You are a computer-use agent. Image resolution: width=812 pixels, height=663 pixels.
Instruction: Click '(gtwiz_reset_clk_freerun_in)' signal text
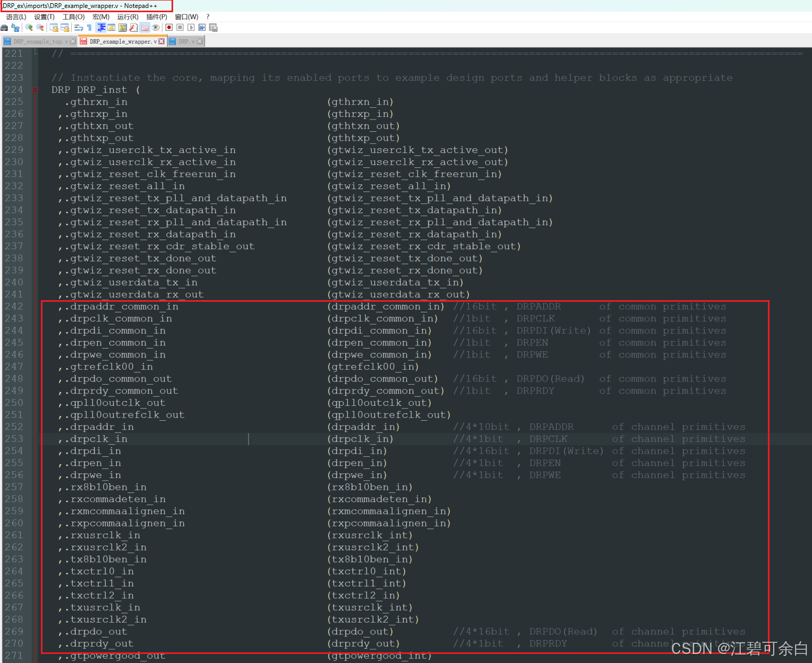point(414,174)
